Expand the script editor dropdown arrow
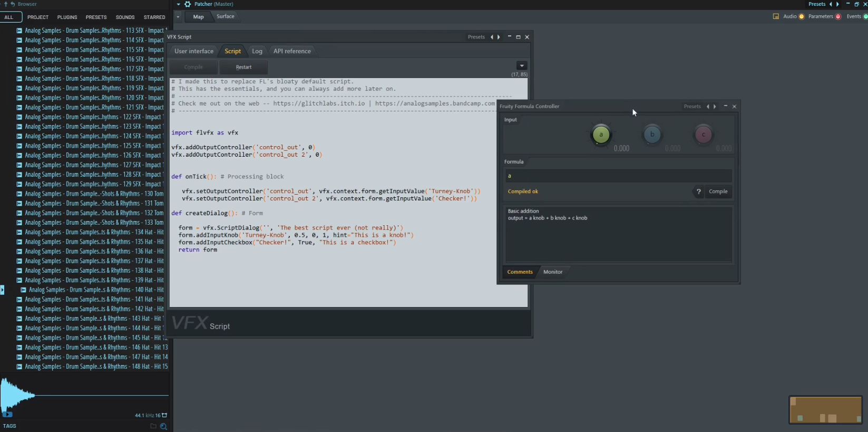 pos(522,66)
